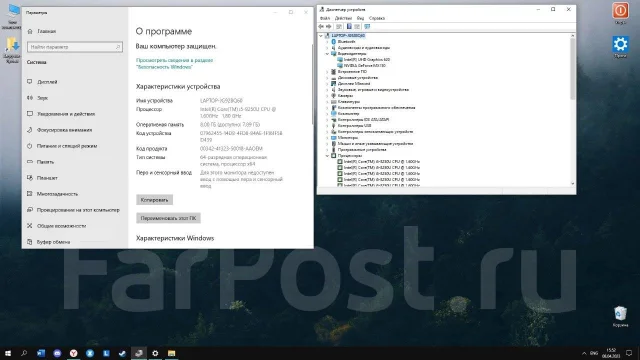Open the Корзина recycle bin desktop icon

[620, 313]
